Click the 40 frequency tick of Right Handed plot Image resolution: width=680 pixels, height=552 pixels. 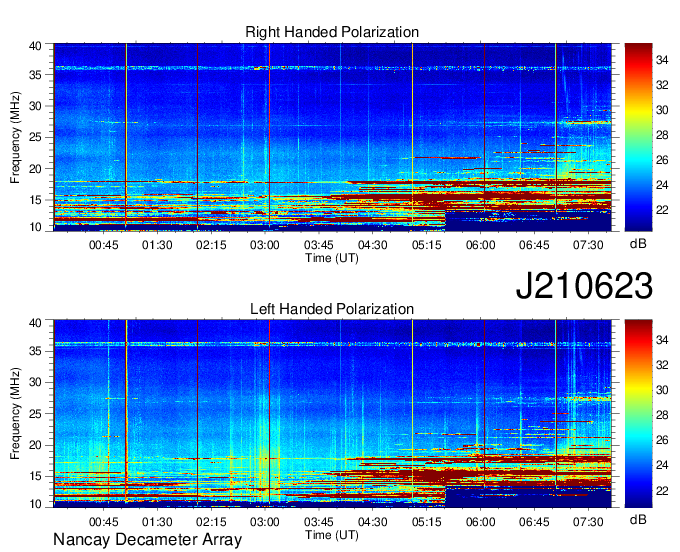coord(35,46)
